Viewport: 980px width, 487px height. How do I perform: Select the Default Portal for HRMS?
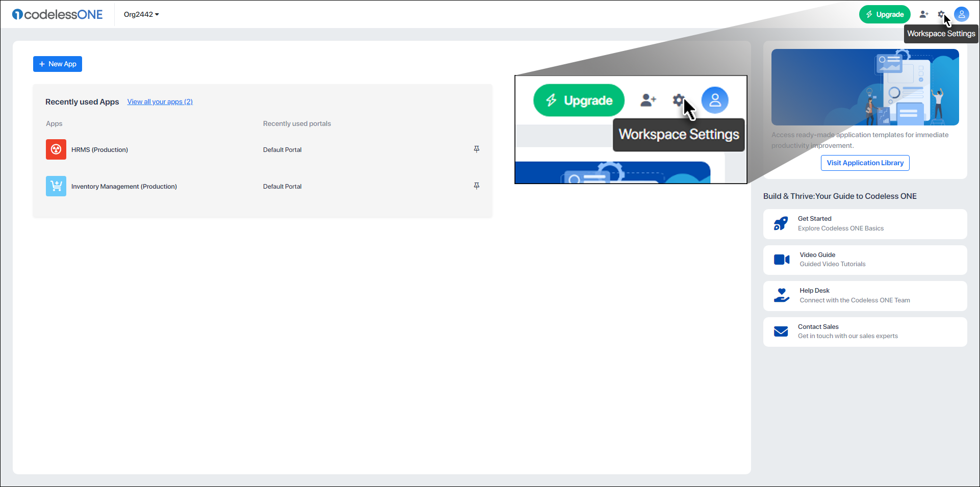tap(282, 149)
